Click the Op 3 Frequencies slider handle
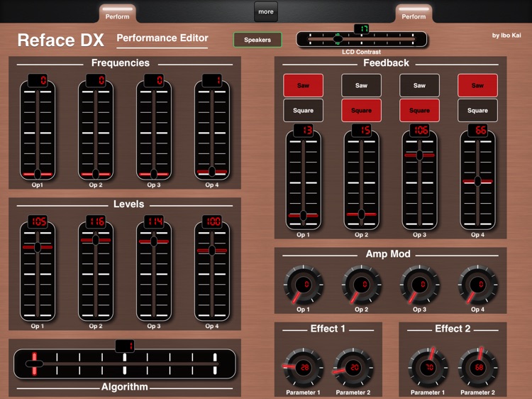 (154, 174)
